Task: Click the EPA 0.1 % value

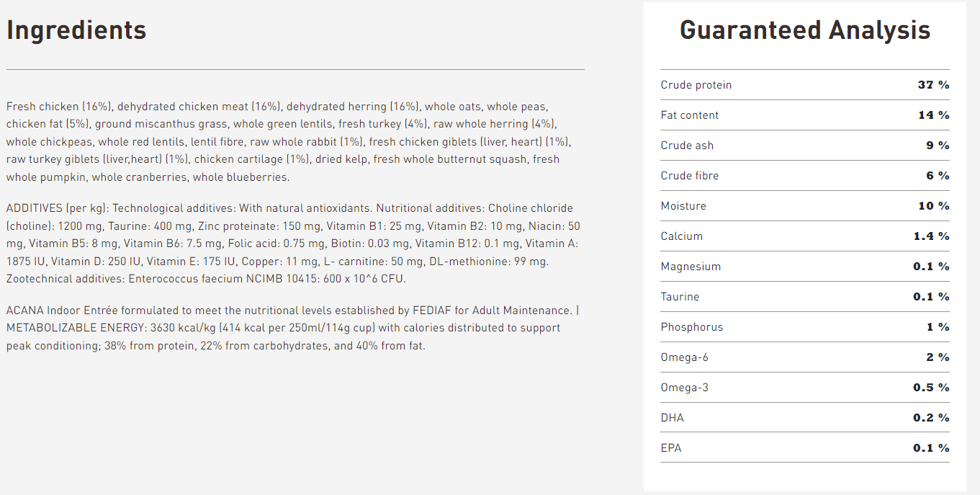Action: click(x=931, y=448)
